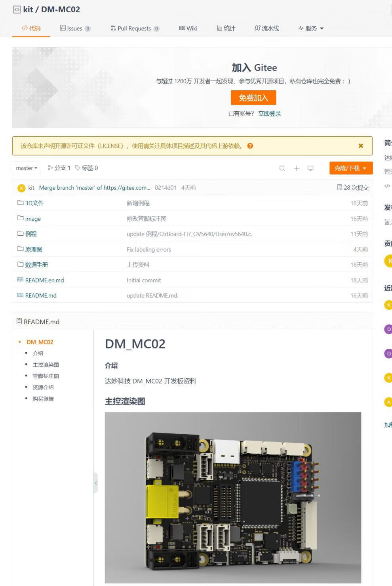The image size is (392, 586).
Task: Open the README.md file in the list
Action: (41, 296)
